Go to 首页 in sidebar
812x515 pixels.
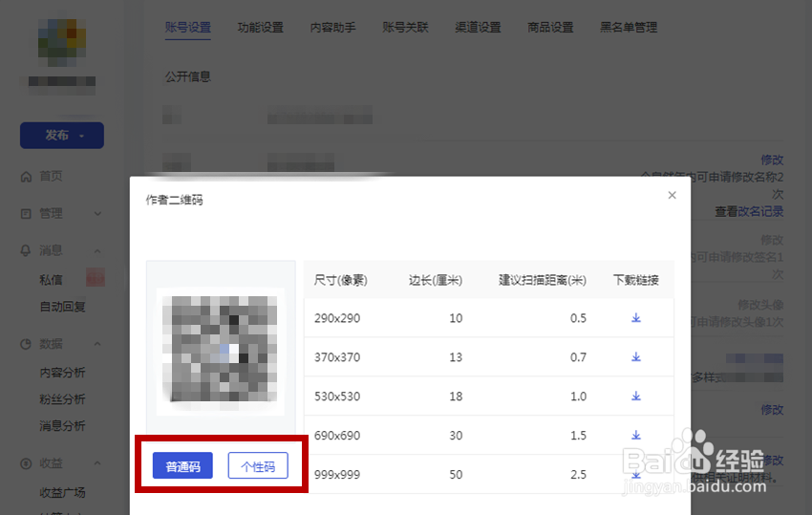click(x=51, y=176)
